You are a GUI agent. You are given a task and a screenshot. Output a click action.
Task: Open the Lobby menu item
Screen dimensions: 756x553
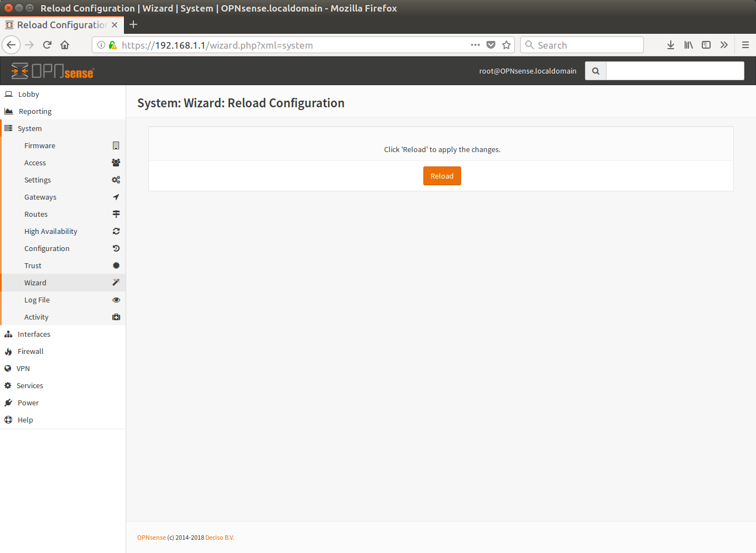click(x=63, y=94)
